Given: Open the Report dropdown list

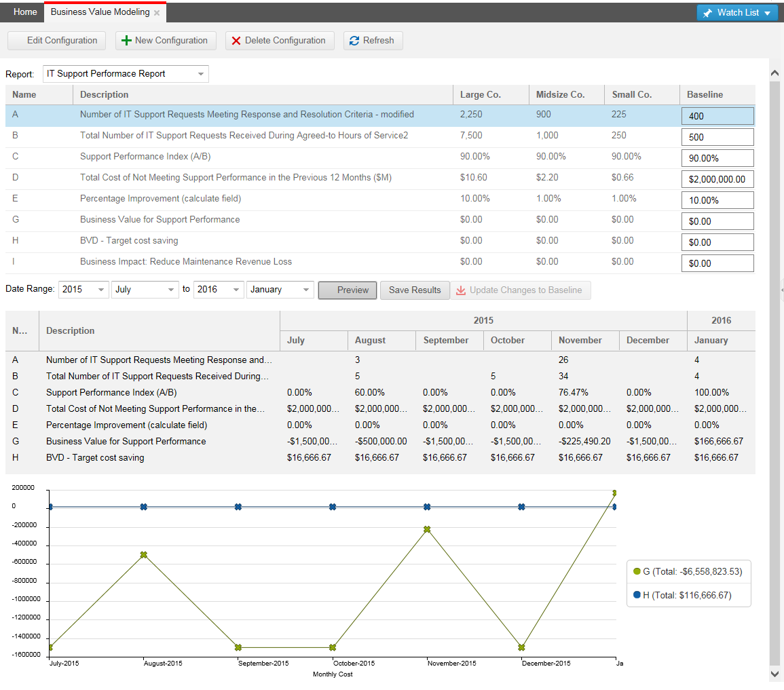Looking at the screenshot, I should point(200,74).
